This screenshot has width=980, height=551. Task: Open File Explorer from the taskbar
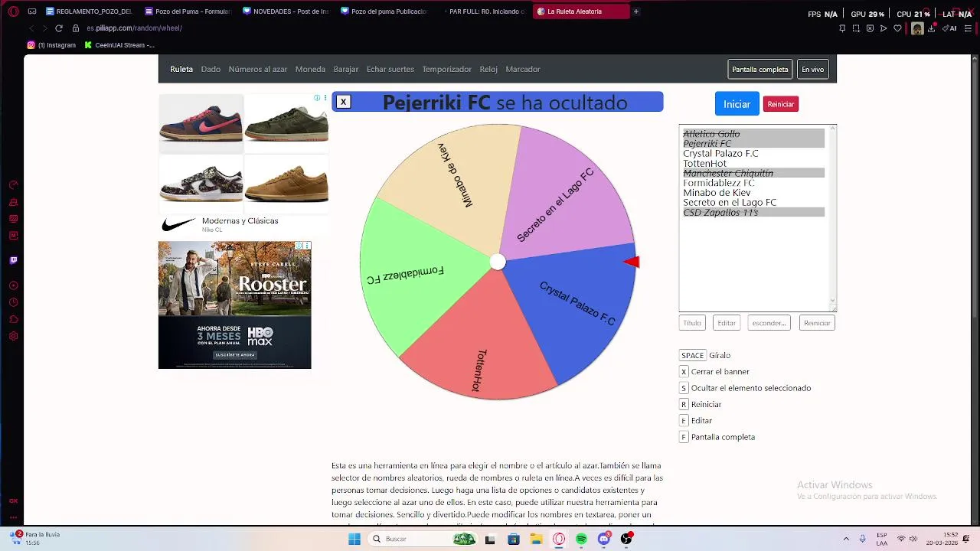[536, 539]
